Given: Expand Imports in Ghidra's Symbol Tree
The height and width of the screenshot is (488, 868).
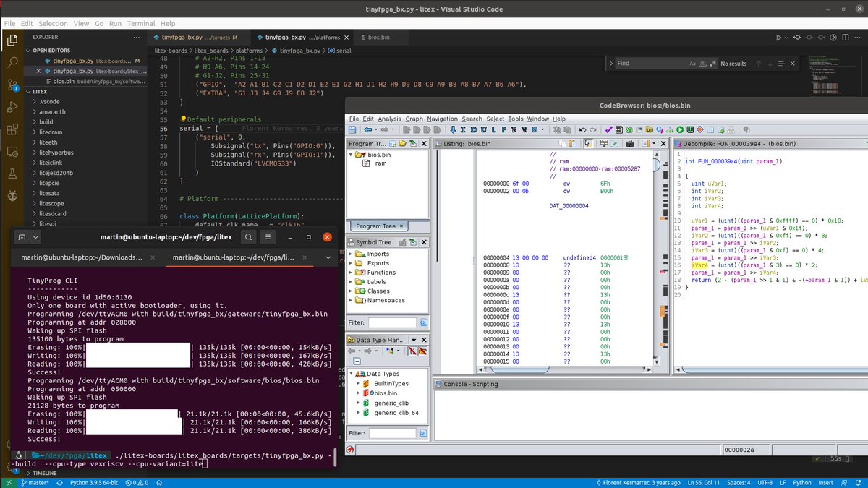Looking at the screenshot, I should tap(352, 254).
